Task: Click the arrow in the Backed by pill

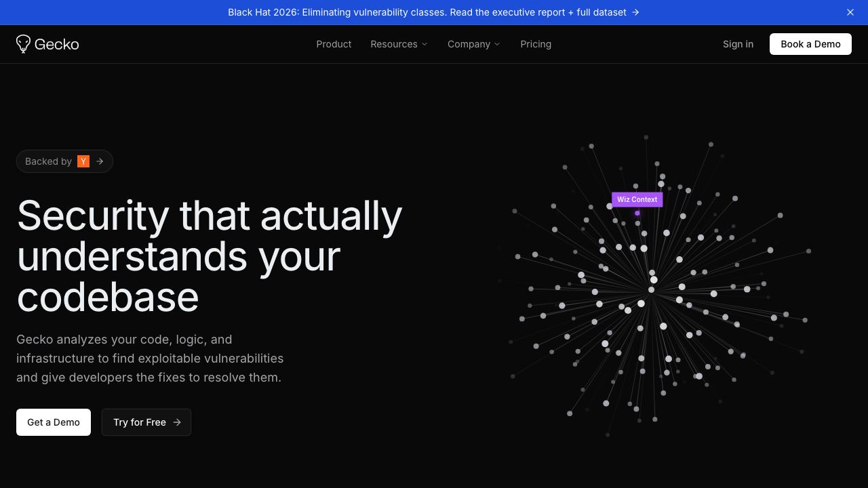Action: coord(100,161)
